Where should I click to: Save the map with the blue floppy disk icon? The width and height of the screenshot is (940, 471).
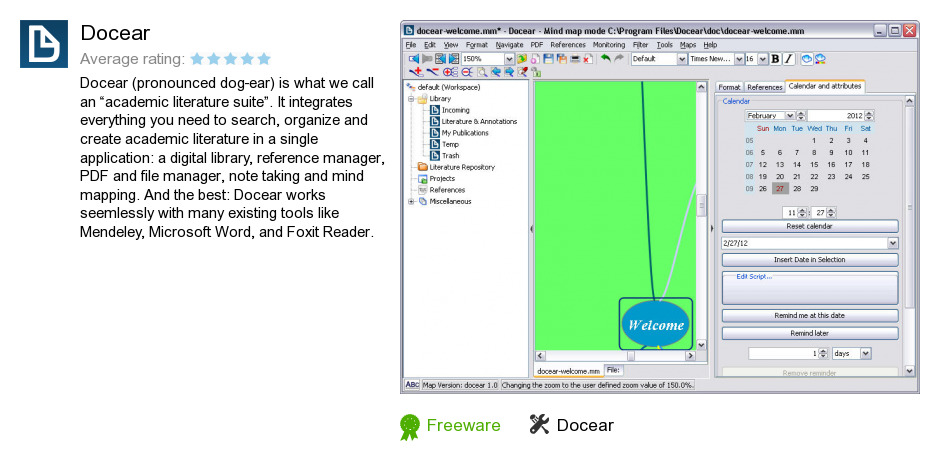click(548, 59)
